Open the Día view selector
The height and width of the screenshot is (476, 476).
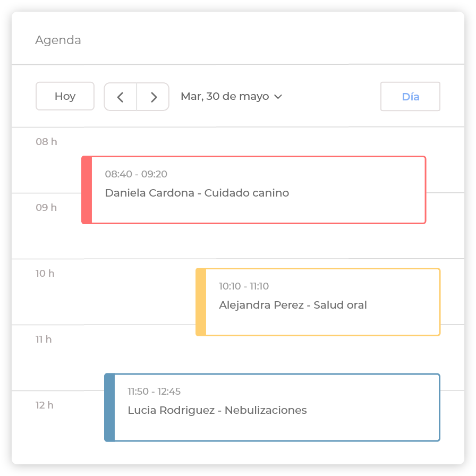pyautogui.click(x=410, y=97)
